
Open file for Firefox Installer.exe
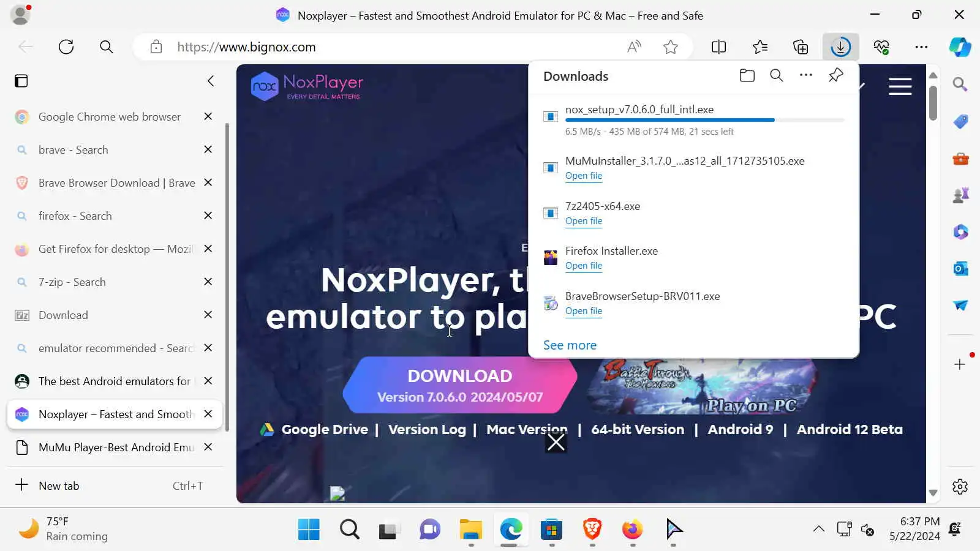584,266
